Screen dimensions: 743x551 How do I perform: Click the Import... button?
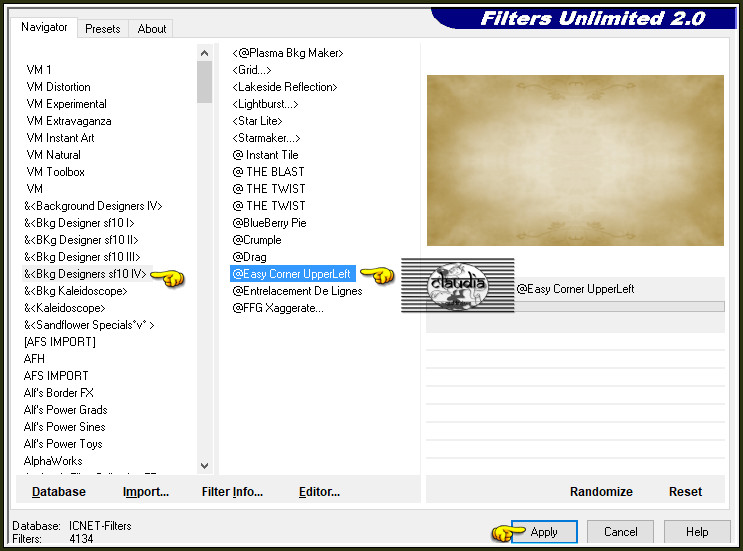point(145,492)
